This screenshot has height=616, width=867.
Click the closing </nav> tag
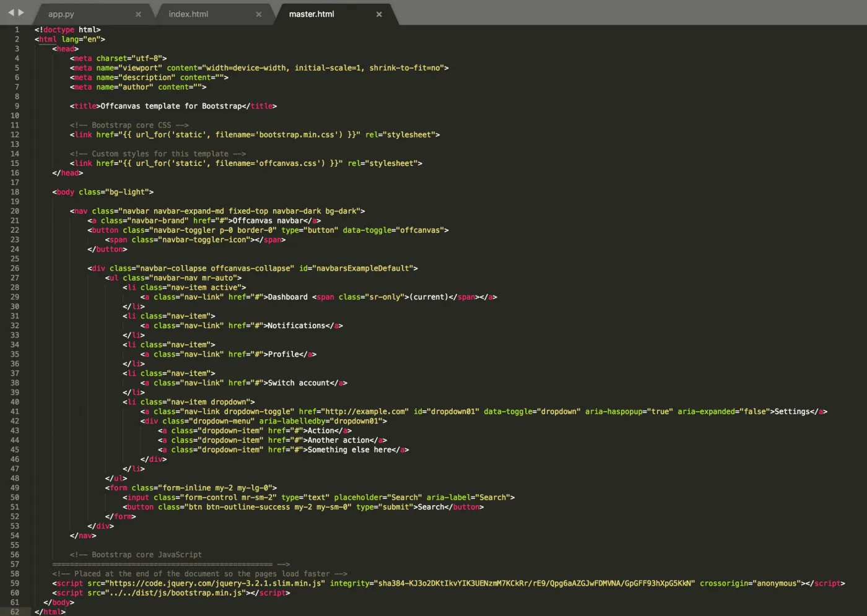coord(83,536)
